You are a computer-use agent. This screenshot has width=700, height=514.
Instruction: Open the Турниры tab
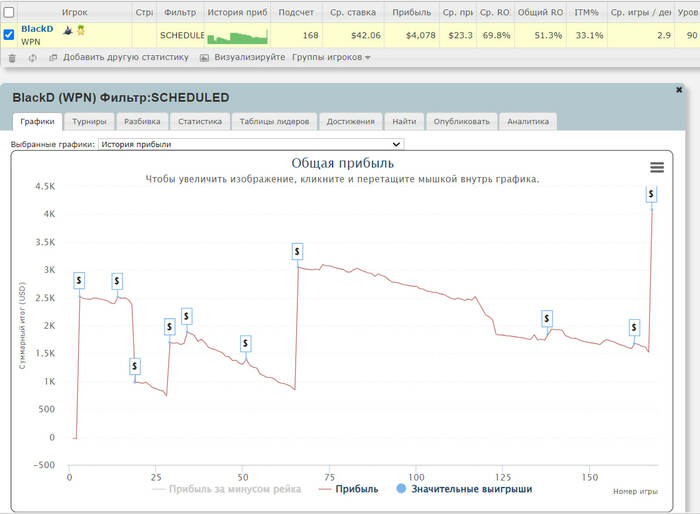tap(89, 121)
